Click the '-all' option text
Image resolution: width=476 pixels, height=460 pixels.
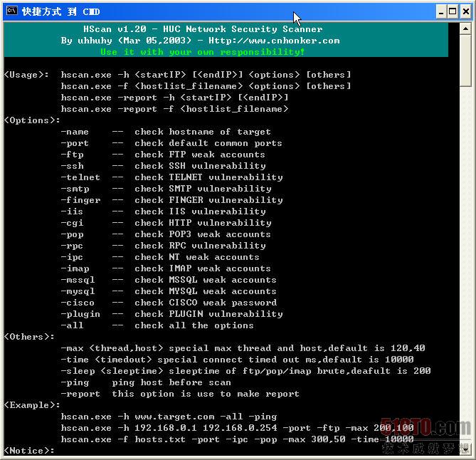tap(72, 325)
